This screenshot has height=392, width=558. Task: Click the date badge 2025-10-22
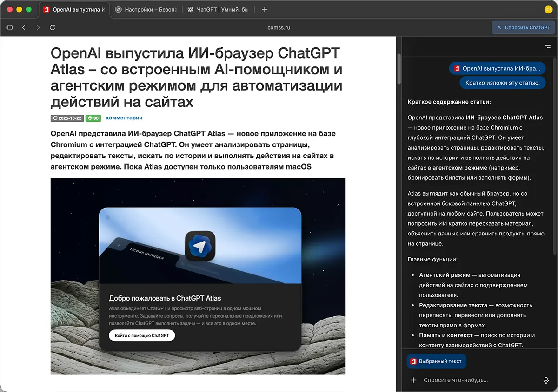point(67,118)
